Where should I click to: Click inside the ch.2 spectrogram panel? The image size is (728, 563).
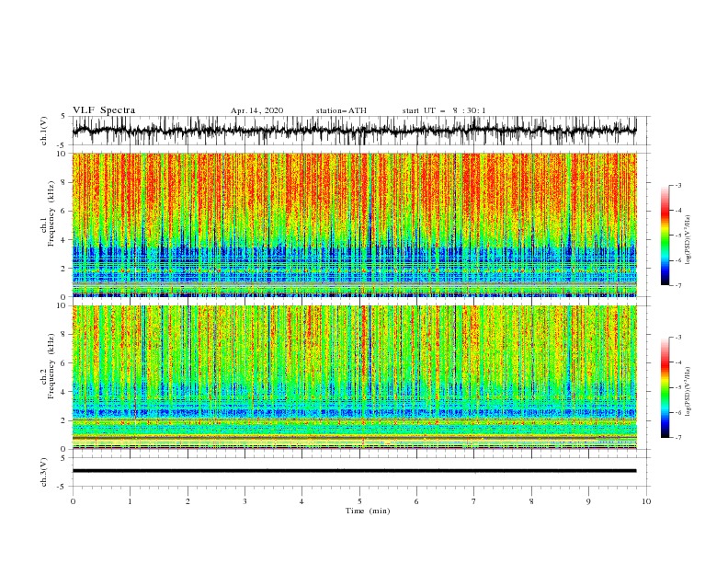354,377
